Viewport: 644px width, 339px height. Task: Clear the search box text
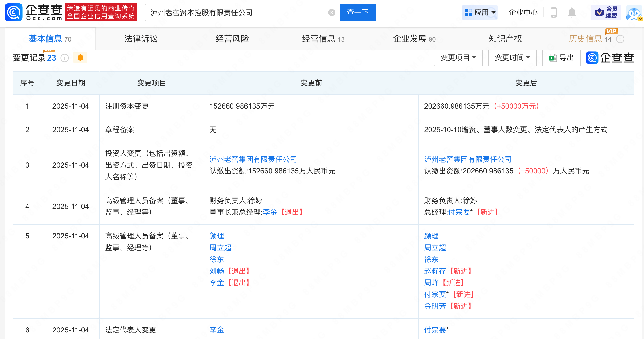point(331,13)
